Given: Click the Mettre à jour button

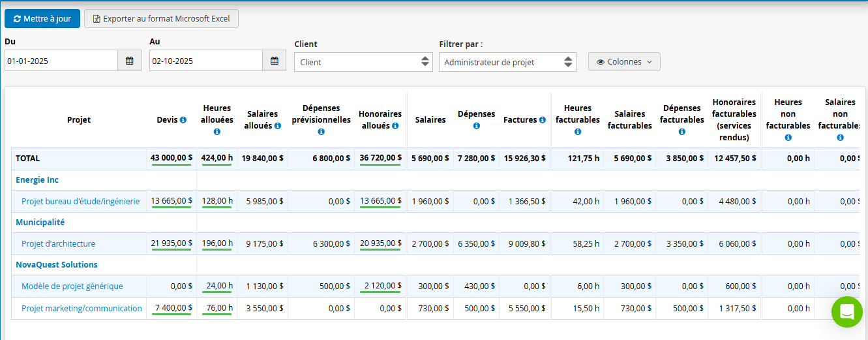Looking at the screenshot, I should click(42, 19).
